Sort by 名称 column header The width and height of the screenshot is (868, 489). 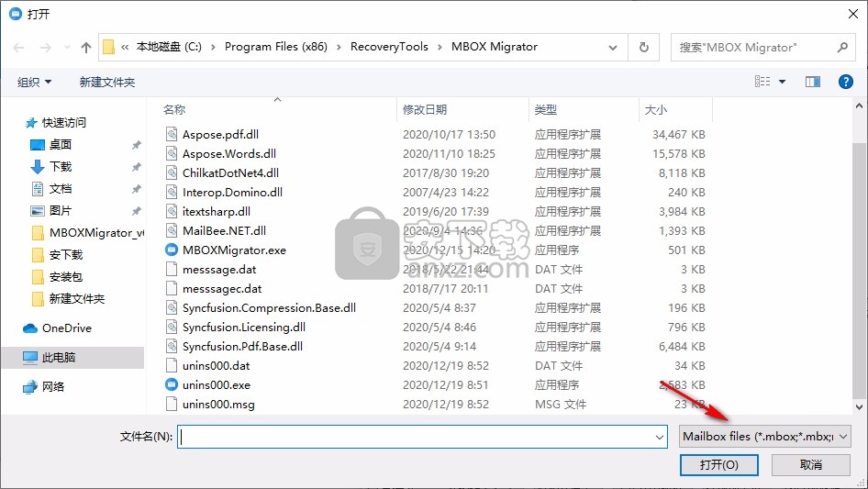(x=174, y=110)
